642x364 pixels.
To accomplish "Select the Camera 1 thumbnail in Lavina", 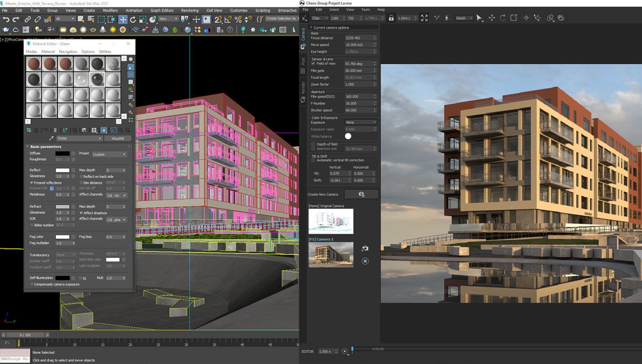I will (331, 254).
